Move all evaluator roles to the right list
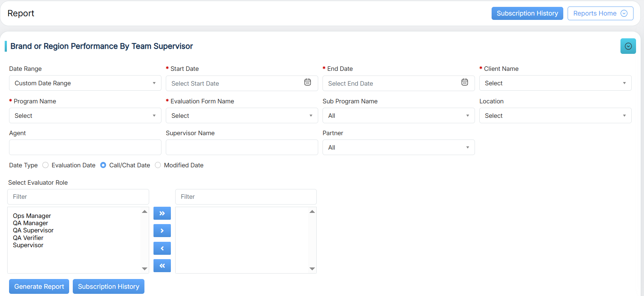644x296 pixels. coord(162,213)
